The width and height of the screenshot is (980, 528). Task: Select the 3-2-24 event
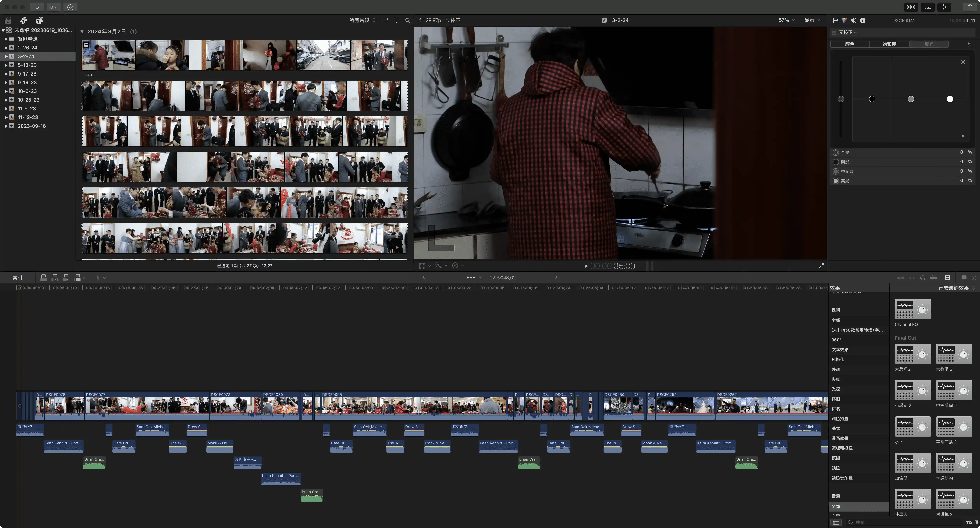pyautogui.click(x=26, y=56)
